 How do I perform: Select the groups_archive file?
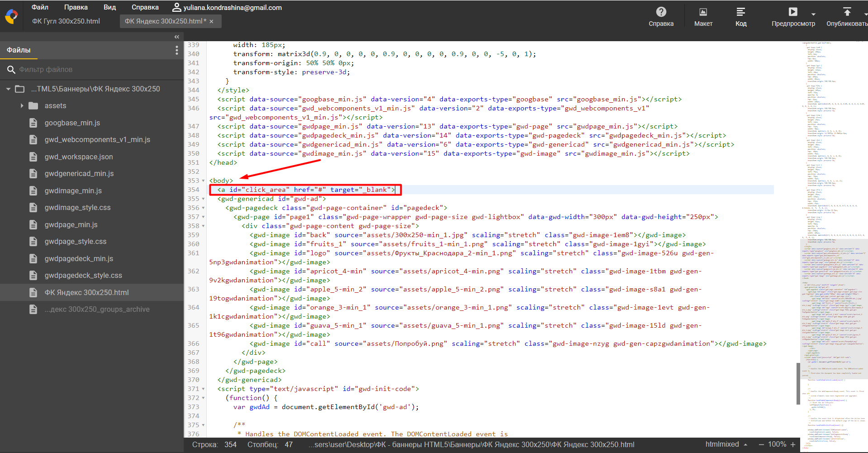[x=97, y=310]
